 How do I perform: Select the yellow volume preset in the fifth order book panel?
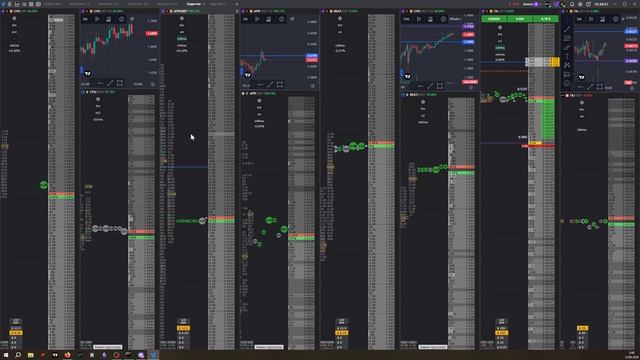click(342, 333)
